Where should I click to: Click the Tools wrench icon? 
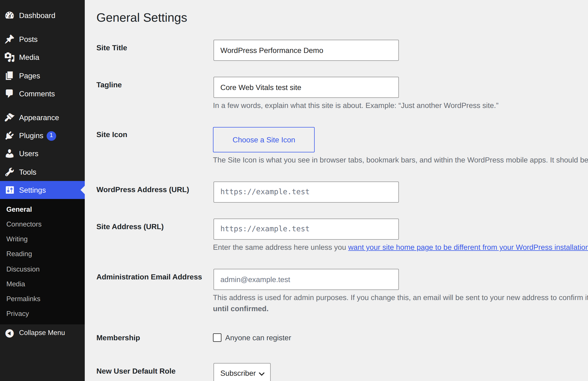tap(10, 172)
